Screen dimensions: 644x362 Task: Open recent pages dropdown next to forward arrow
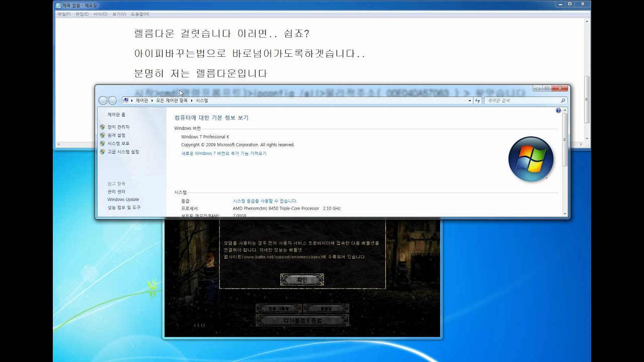coord(119,101)
